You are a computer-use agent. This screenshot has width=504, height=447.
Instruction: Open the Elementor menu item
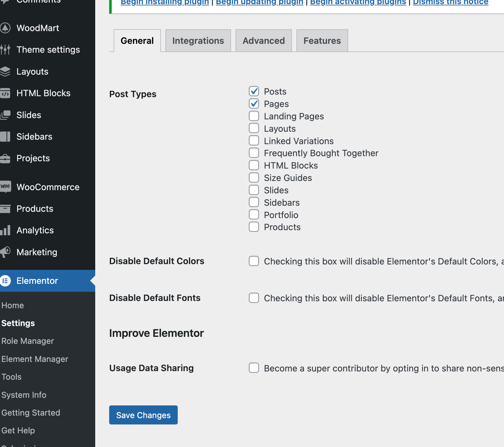click(48, 281)
